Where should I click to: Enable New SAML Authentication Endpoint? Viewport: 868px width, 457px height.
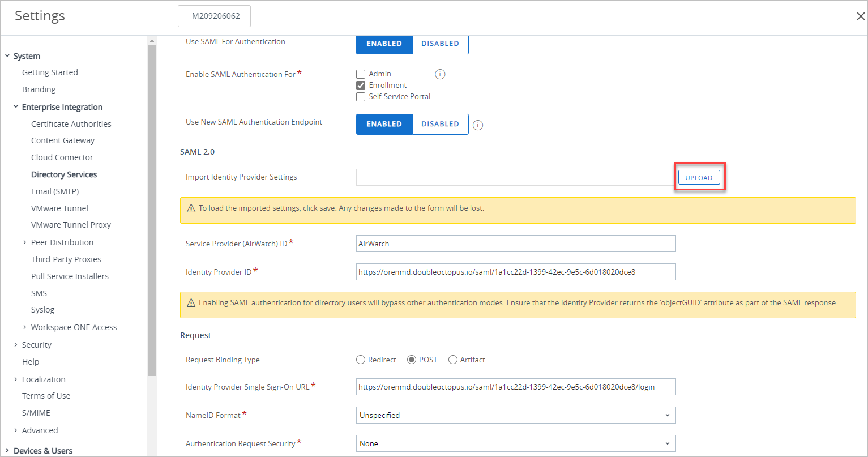[x=384, y=124]
